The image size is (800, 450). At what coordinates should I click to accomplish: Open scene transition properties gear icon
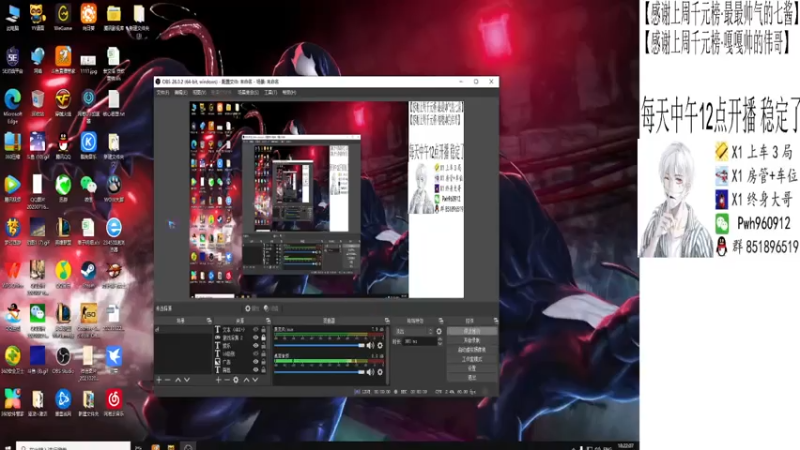(439, 332)
